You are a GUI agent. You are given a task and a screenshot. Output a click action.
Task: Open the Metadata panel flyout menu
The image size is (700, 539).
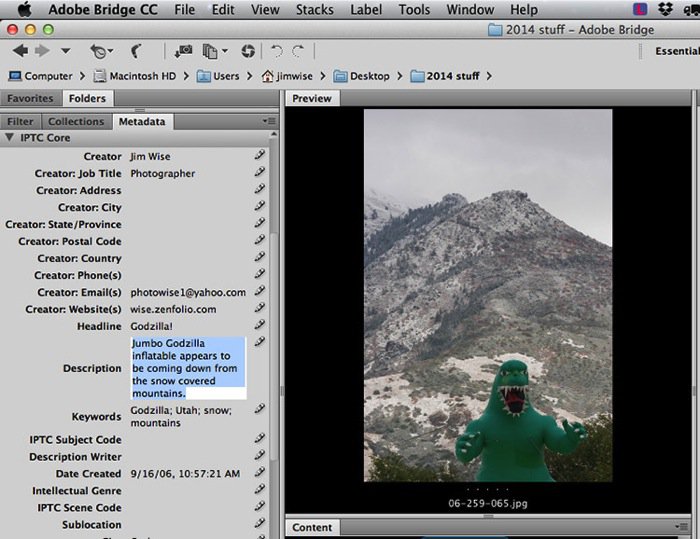(269, 121)
